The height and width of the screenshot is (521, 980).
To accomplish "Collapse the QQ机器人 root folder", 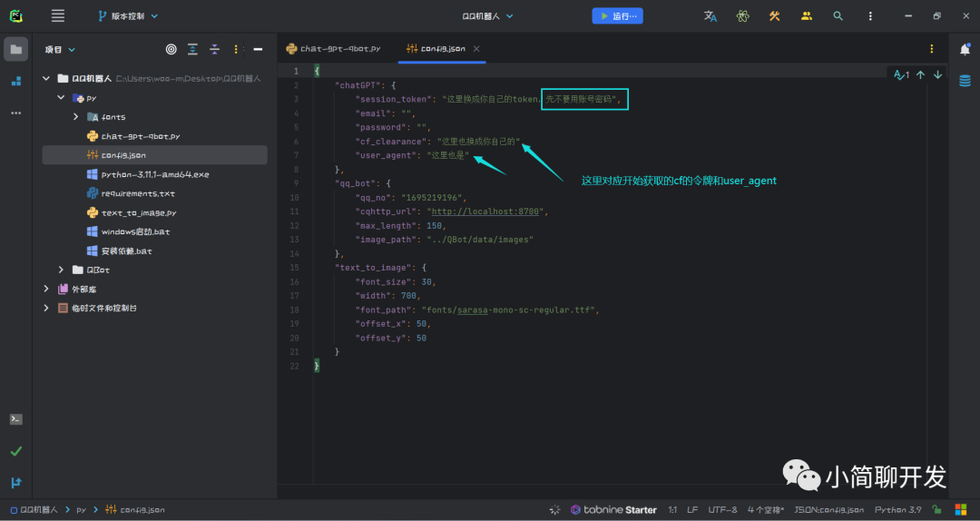I will click(x=45, y=78).
